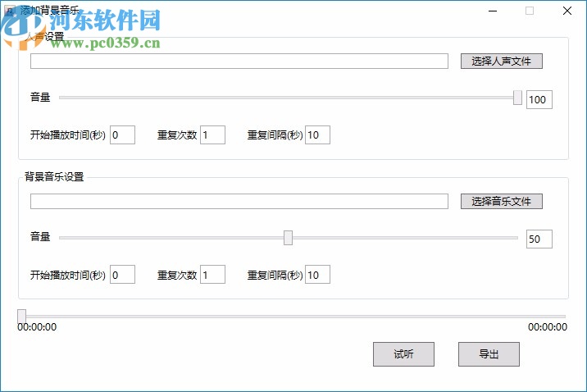
Task: Select the vocal volume value field showing 100
Action: pyautogui.click(x=539, y=99)
